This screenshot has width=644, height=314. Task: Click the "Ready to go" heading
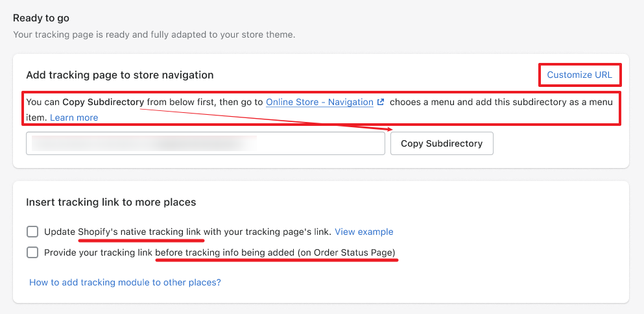(x=41, y=18)
